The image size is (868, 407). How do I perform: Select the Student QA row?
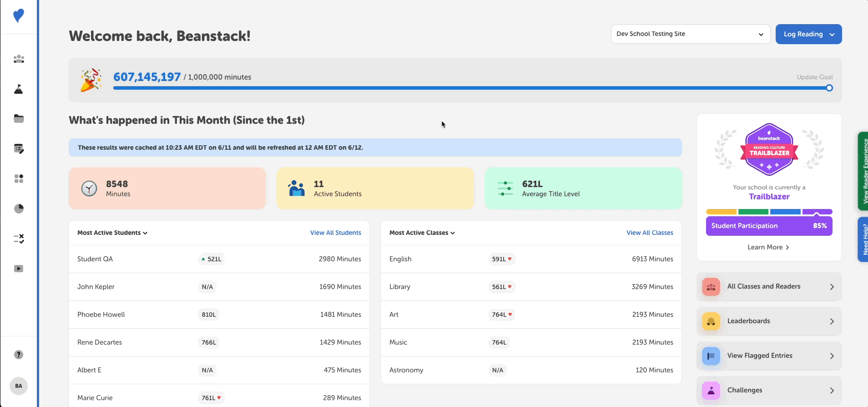(x=219, y=259)
